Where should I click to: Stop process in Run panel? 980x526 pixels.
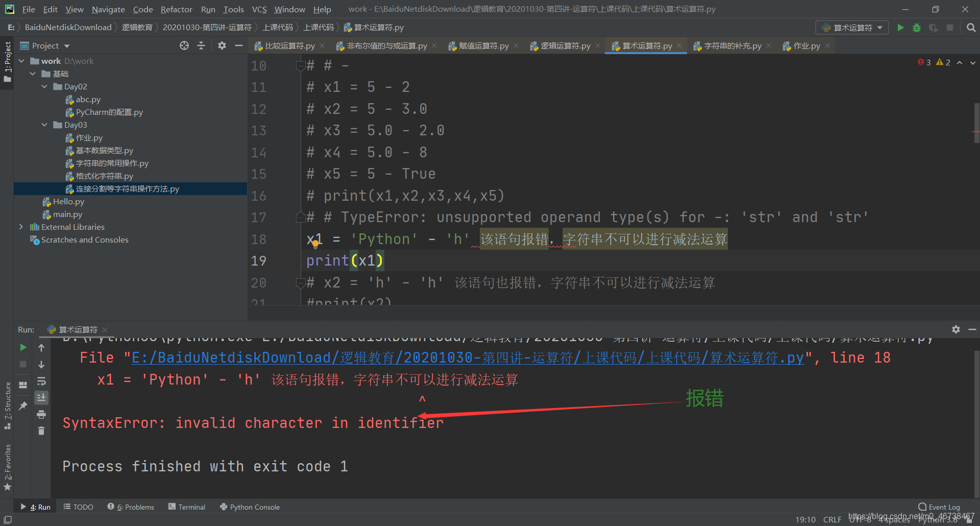23,364
